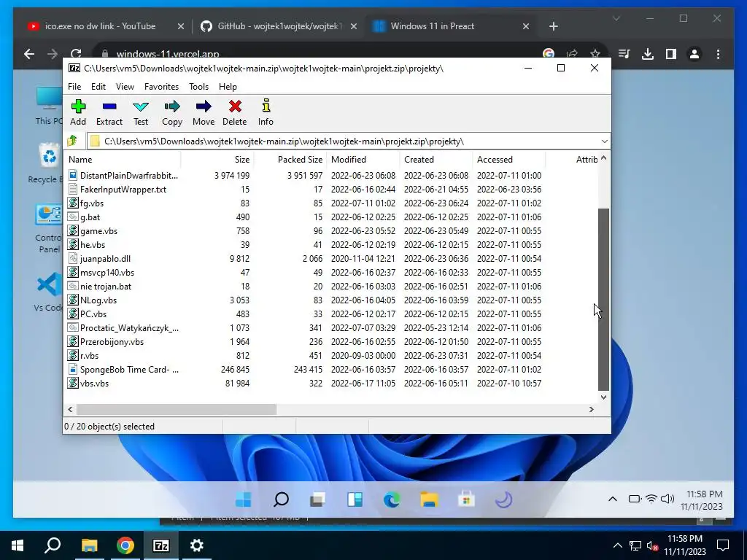Viewport: 747px width, 560px height.
Task: Select the NLog.vbs file
Action: [330, 300]
